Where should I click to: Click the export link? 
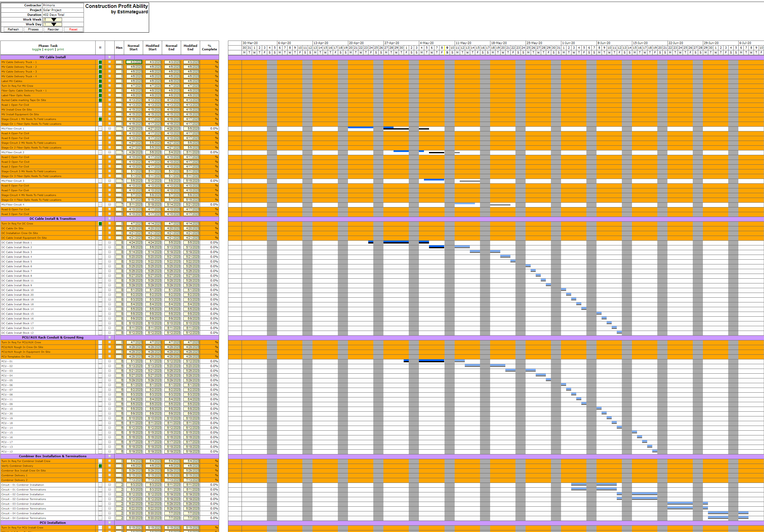(x=49, y=50)
